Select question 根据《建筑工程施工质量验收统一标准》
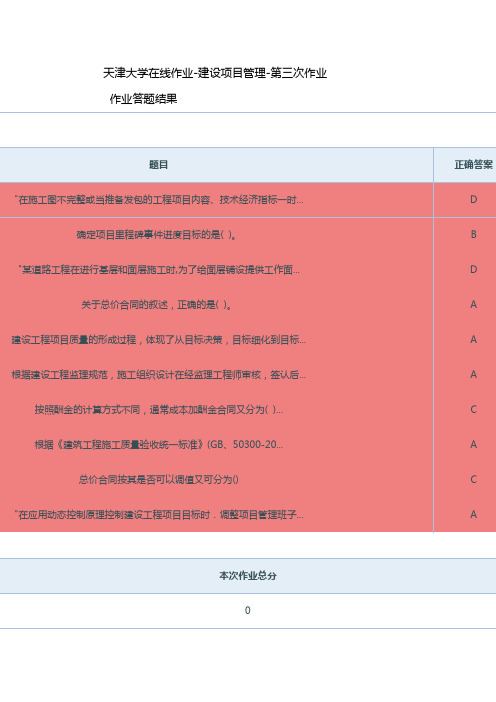Image resolution: width=496 pixels, height=702 pixels. [x=158, y=445]
